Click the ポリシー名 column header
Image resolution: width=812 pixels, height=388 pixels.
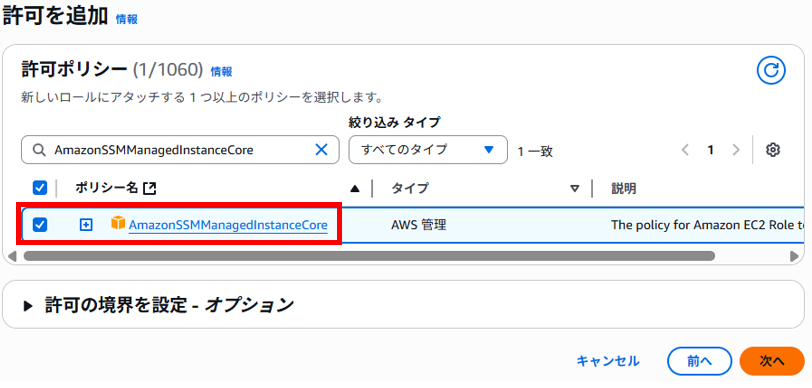coord(106,188)
